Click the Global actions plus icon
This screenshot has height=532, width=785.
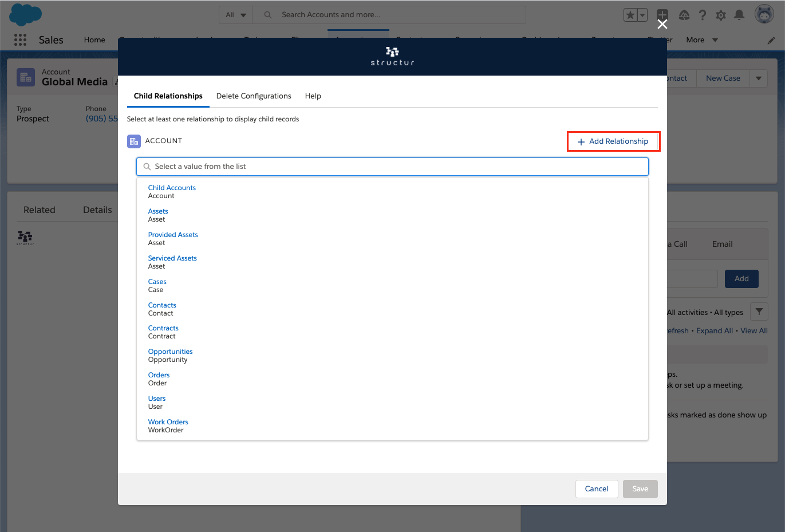click(x=662, y=15)
